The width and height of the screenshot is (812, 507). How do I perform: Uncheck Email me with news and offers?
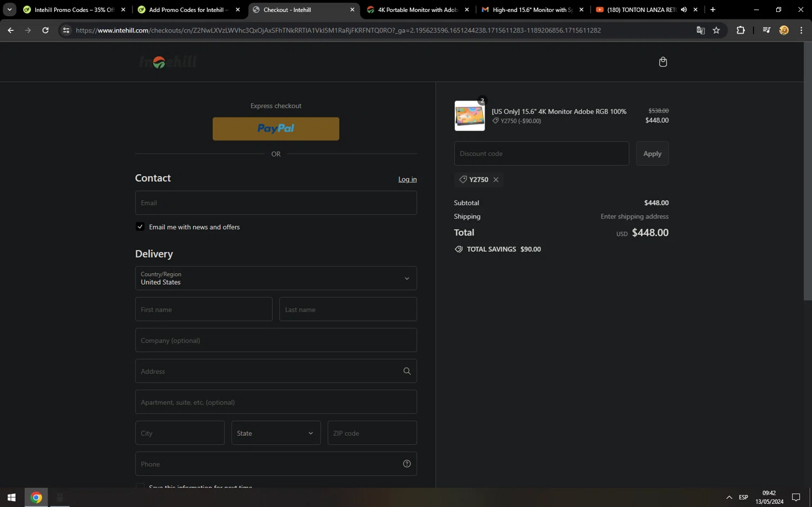coord(140,227)
